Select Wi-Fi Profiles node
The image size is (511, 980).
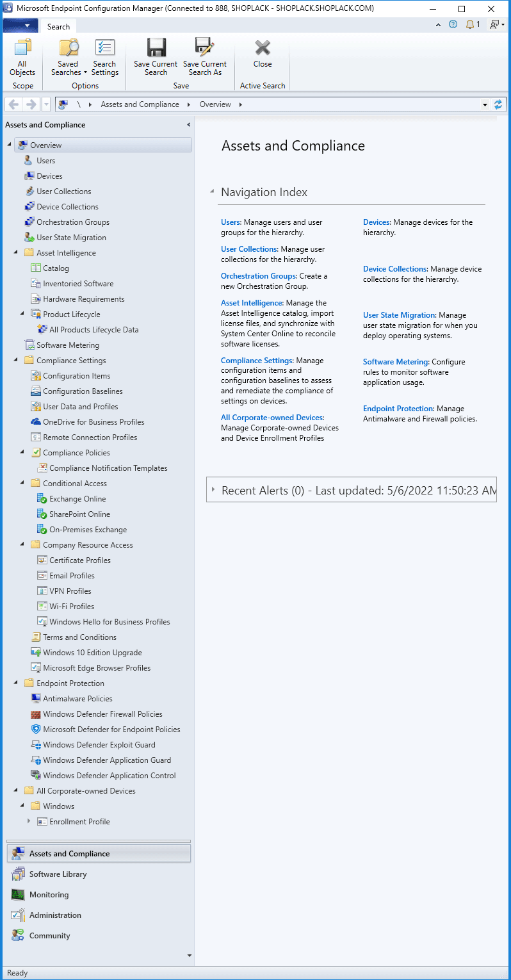(x=72, y=607)
